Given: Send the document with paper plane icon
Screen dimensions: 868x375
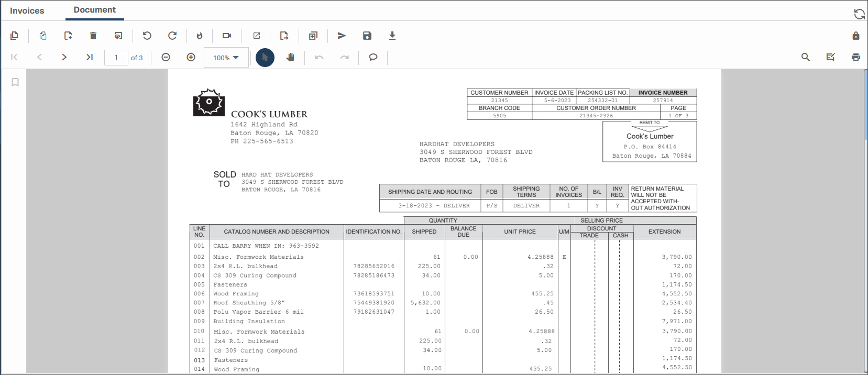Looking at the screenshot, I should pos(342,36).
